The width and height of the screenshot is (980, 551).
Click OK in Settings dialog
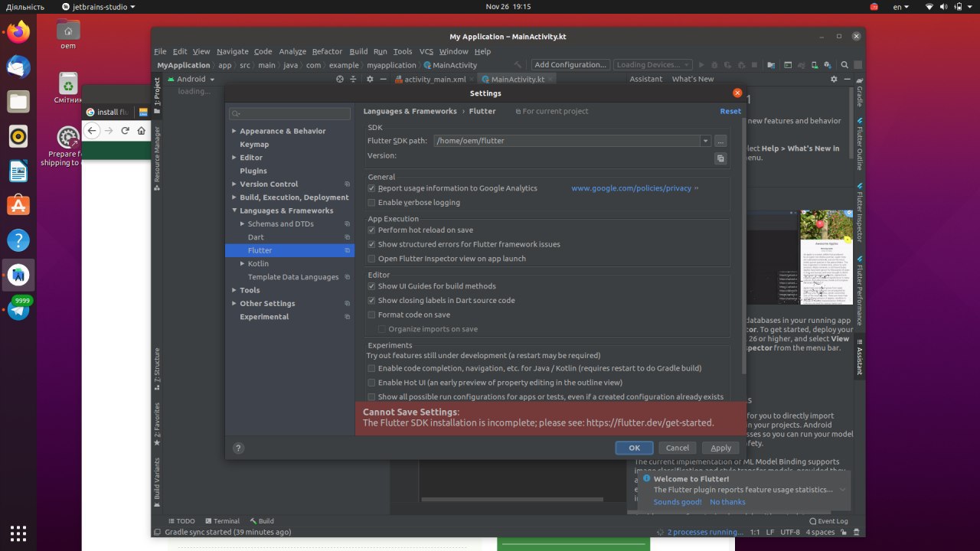tap(634, 448)
